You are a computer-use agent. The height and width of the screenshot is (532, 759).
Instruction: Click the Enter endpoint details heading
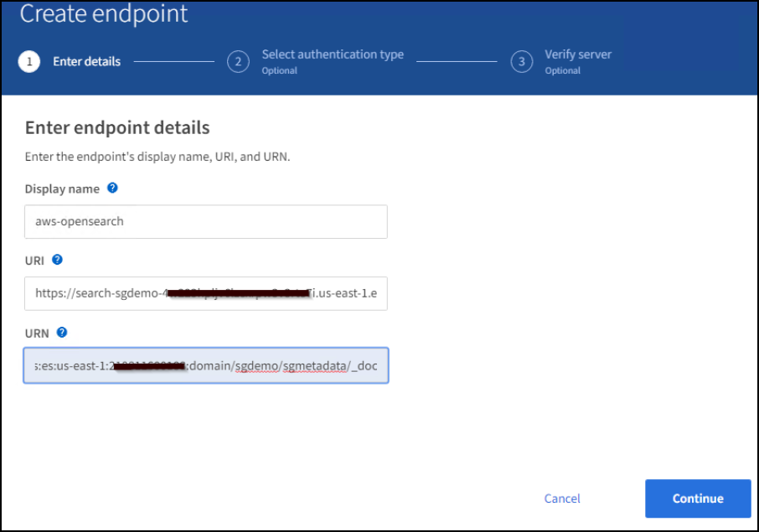117,128
